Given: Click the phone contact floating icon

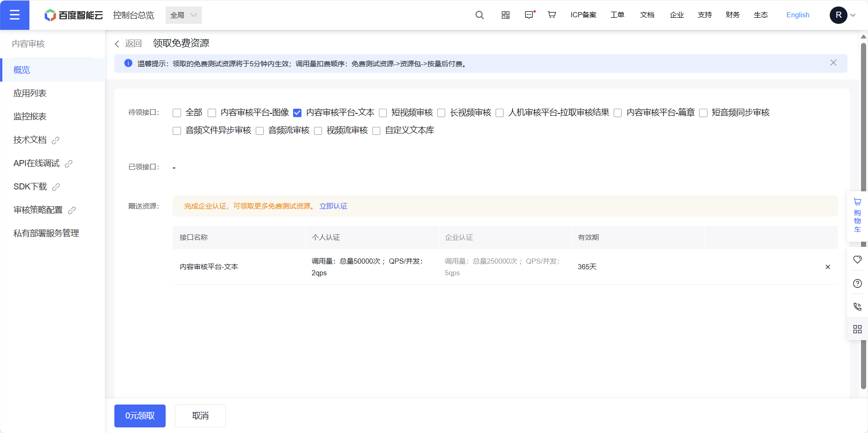Looking at the screenshot, I should 857,307.
